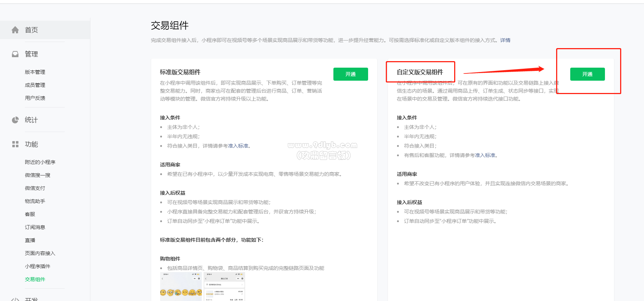Click the second order confirmation preview screenshot
Image resolution: width=644 pixels, height=301 pixels.
(225, 287)
